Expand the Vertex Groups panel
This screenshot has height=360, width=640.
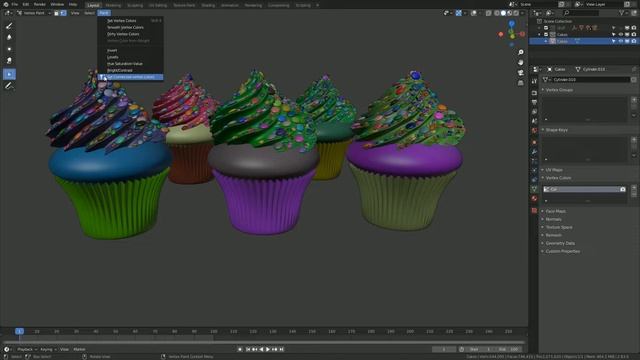tap(560, 90)
